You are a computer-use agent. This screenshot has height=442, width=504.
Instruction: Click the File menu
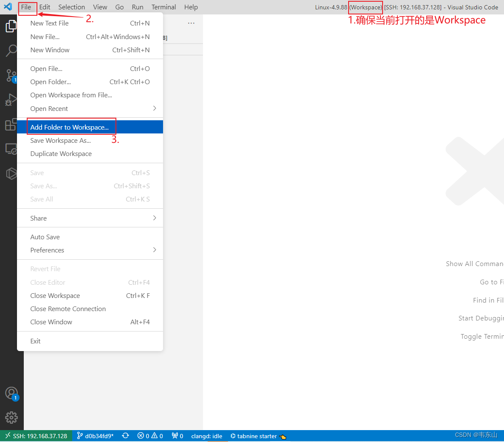coord(26,7)
